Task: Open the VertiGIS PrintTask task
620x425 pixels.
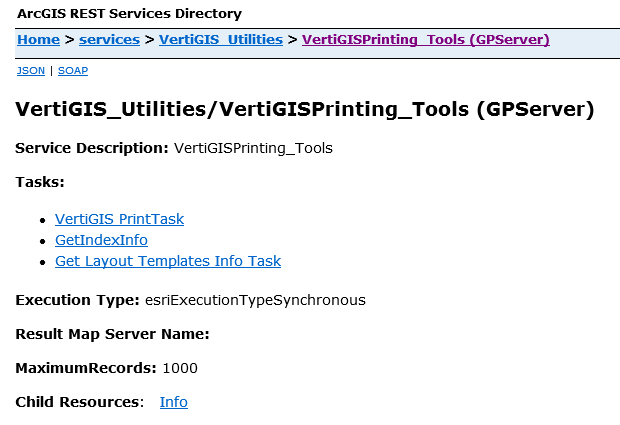Action: (x=119, y=219)
